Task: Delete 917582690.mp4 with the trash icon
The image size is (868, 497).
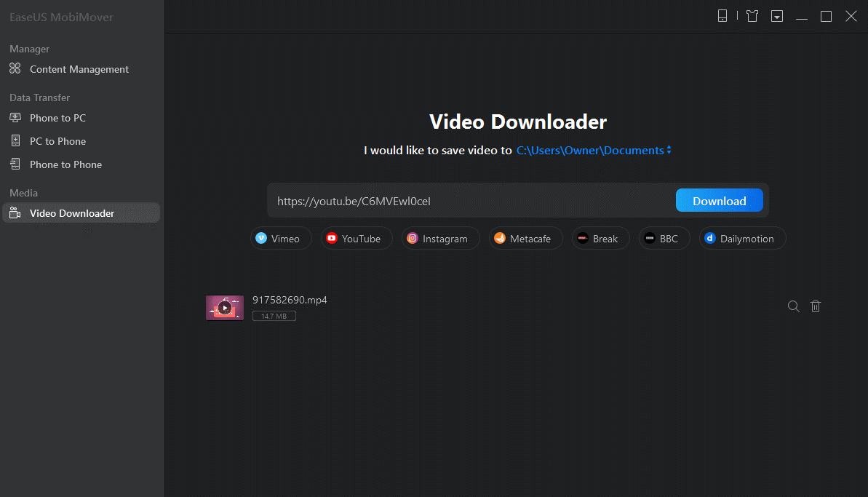Action: pyautogui.click(x=816, y=306)
